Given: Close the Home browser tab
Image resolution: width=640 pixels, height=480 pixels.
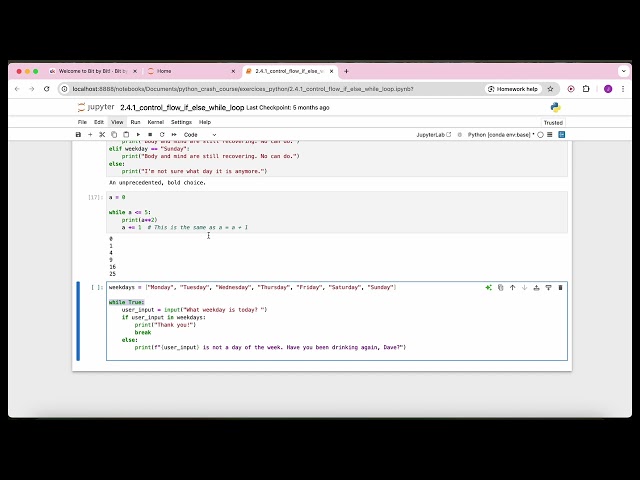Looking at the screenshot, I should (x=233, y=71).
